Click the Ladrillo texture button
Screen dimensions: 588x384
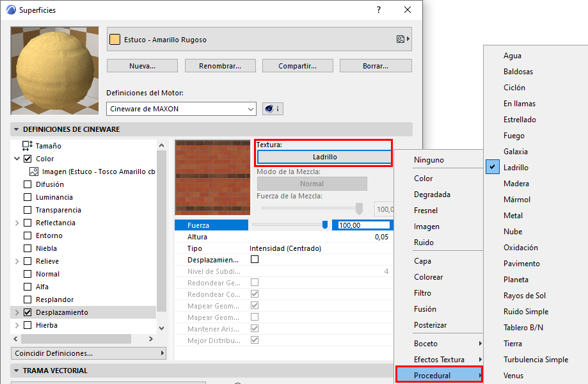[x=325, y=157]
